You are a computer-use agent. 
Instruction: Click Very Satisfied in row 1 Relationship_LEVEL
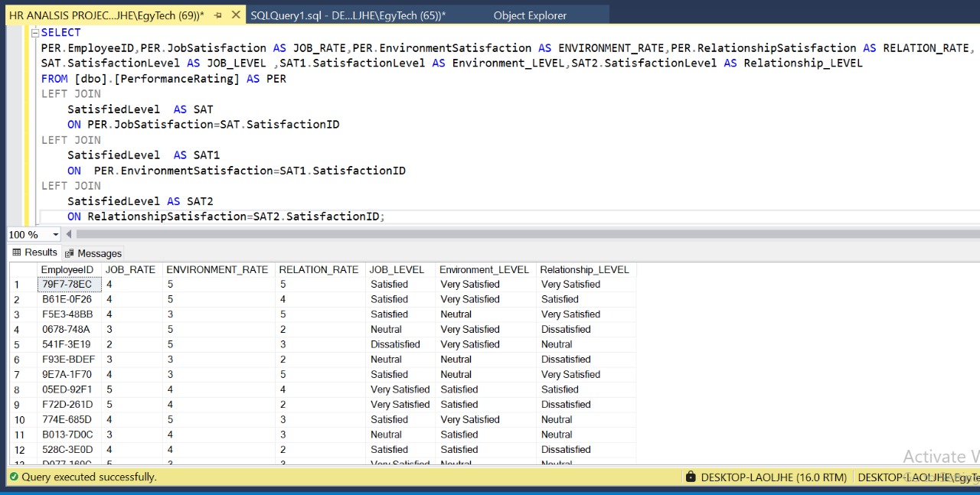[586, 284]
